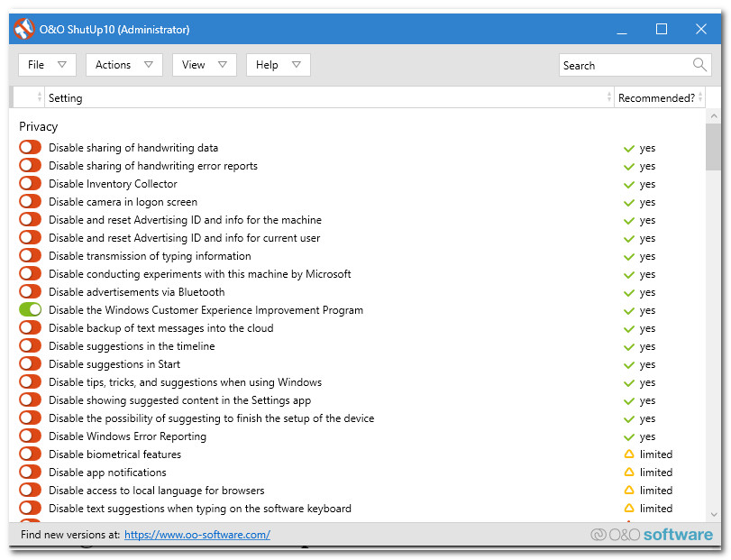Click the search magnifier icon
The width and height of the screenshot is (731, 560).
(699, 64)
